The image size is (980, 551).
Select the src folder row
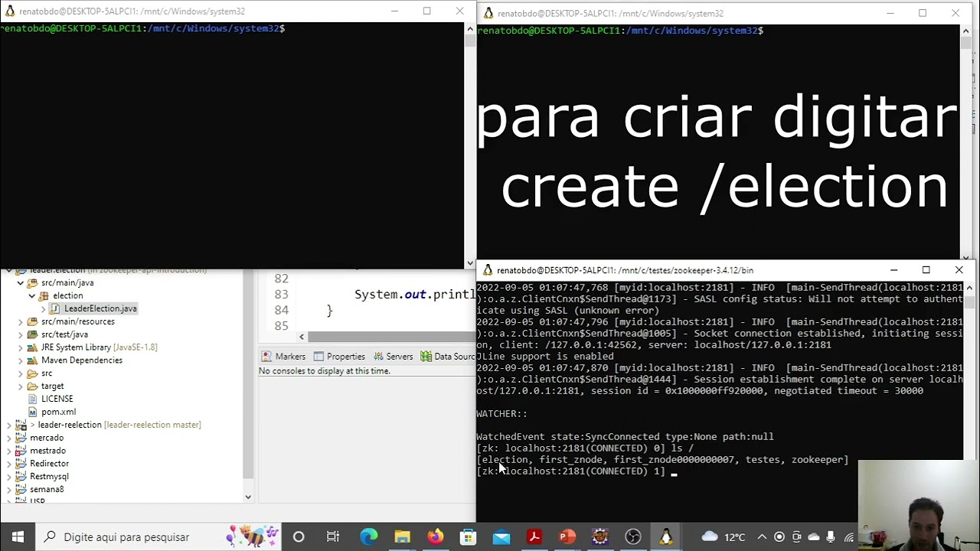pos(47,373)
